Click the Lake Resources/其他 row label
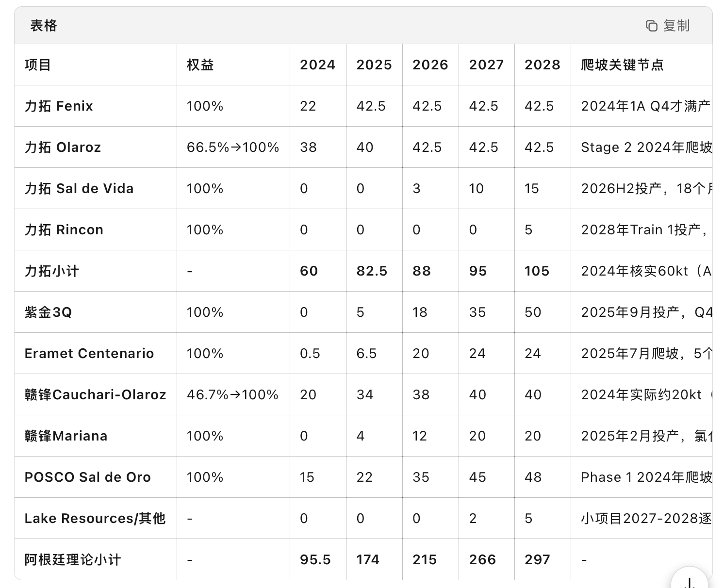This screenshot has height=588, width=724. [x=95, y=519]
